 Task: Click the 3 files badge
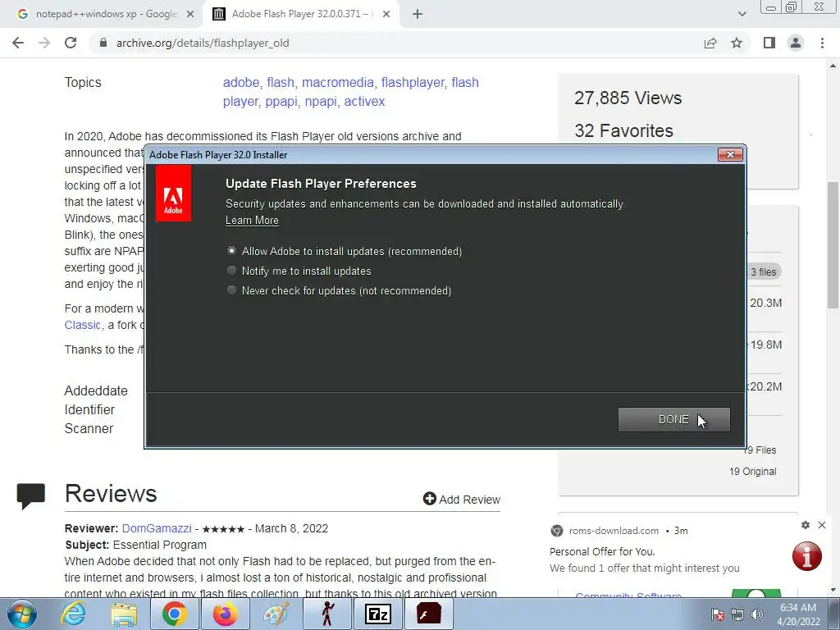coord(764,272)
